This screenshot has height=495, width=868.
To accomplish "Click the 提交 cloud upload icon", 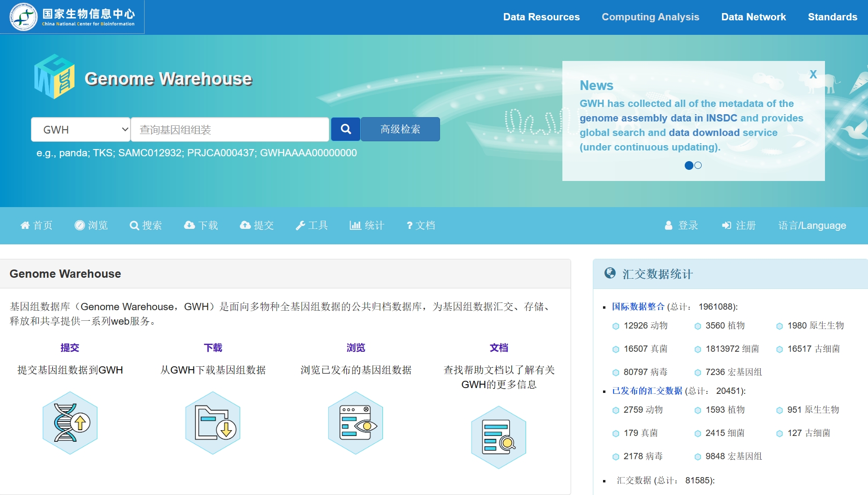I will pos(245,225).
